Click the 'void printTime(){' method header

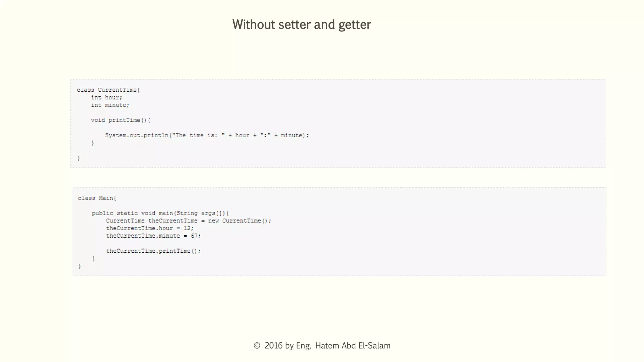[x=121, y=120]
